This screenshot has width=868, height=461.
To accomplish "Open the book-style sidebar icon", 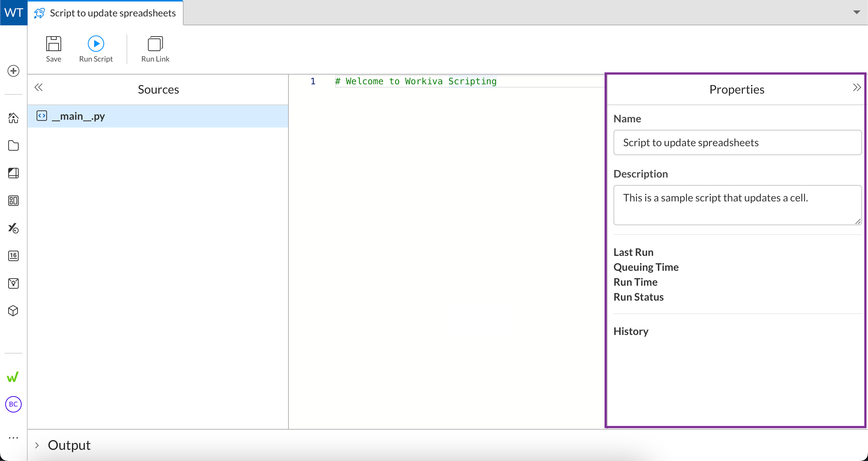I will [x=13, y=173].
